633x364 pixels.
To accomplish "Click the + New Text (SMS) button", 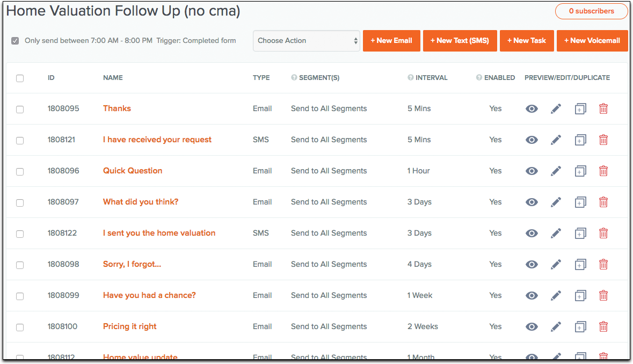I will point(460,41).
